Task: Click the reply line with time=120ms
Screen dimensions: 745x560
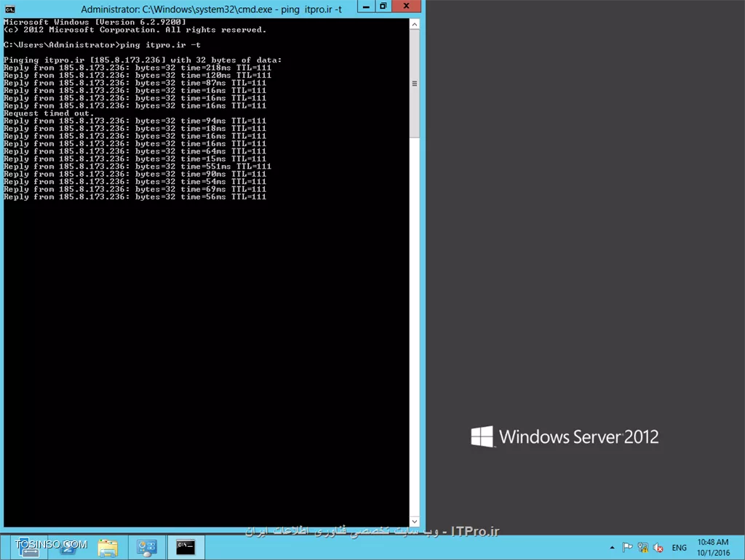Action: point(138,75)
